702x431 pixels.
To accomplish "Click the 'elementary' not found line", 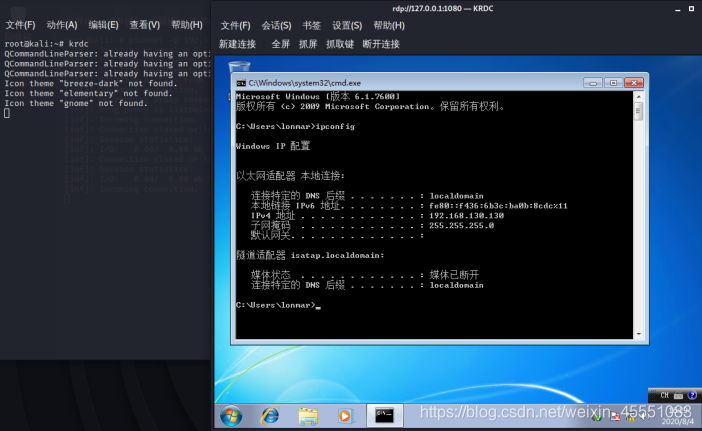I will point(88,93).
